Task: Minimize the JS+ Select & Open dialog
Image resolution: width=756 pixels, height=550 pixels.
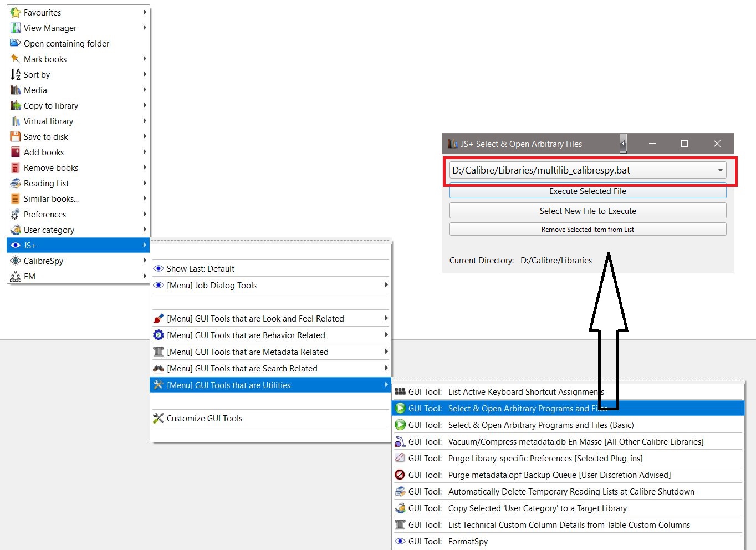Action: pyautogui.click(x=652, y=144)
